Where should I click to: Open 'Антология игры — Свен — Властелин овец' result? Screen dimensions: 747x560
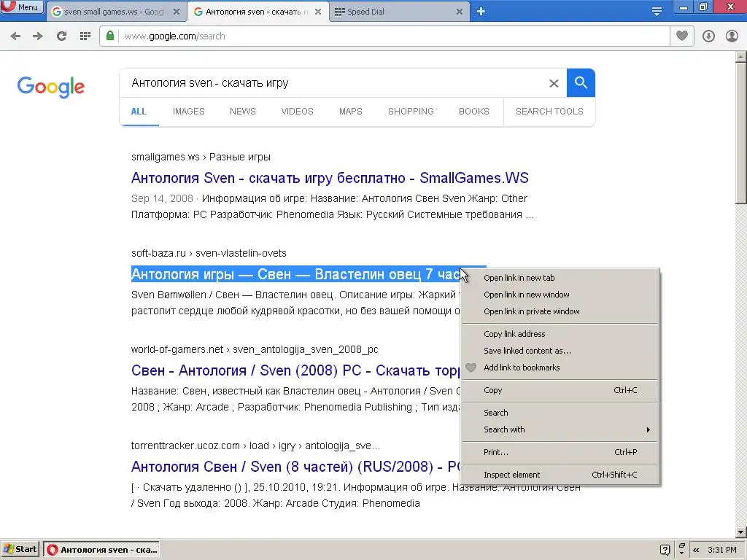[x=295, y=274]
